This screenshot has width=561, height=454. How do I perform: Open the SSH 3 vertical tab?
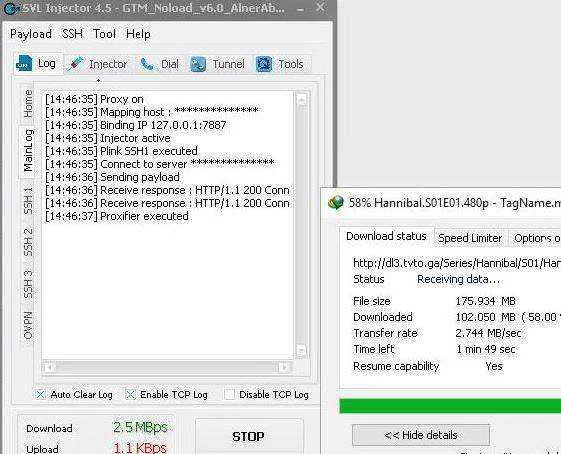click(28, 284)
